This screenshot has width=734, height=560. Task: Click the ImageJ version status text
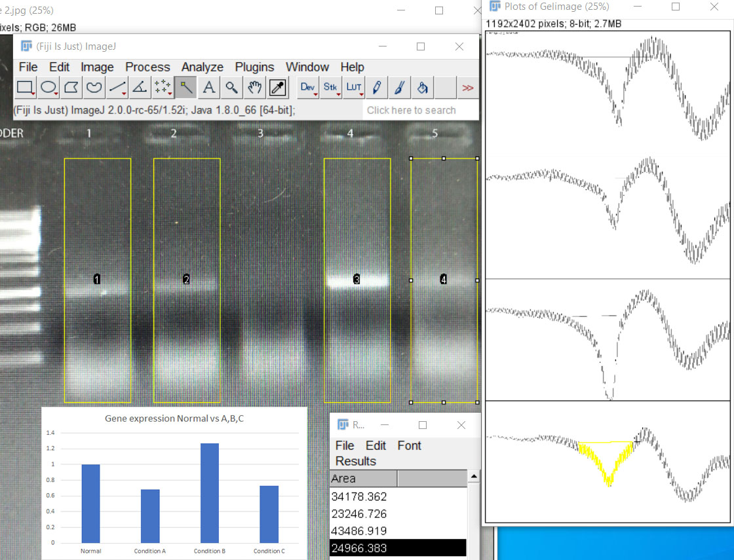pyautogui.click(x=155, y=111)
